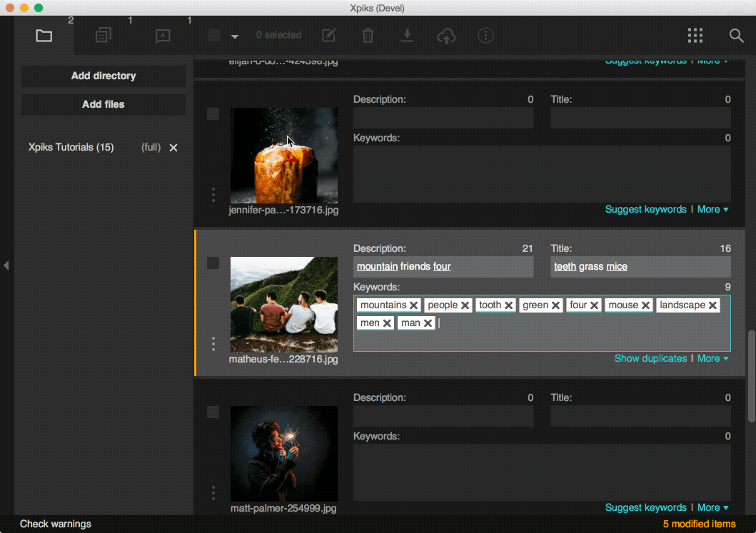
Task: Click Show duplicates link
Action: click(x=650, y=358)
